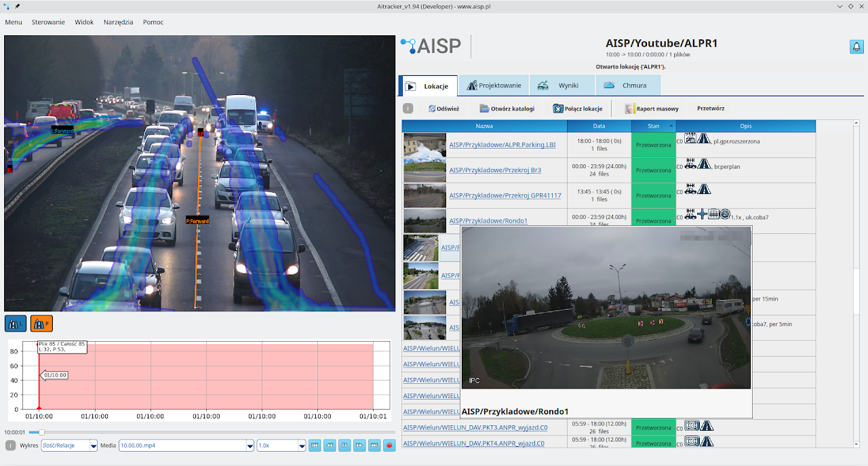
Task: Sort the table by Nazwa column
Action: [x=484, y=126]
